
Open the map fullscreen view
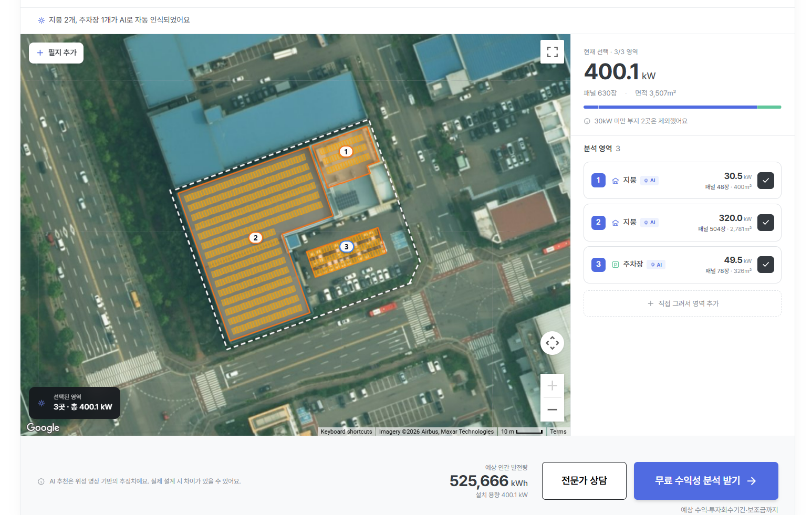pyautogui.click(x=552, y=51)
